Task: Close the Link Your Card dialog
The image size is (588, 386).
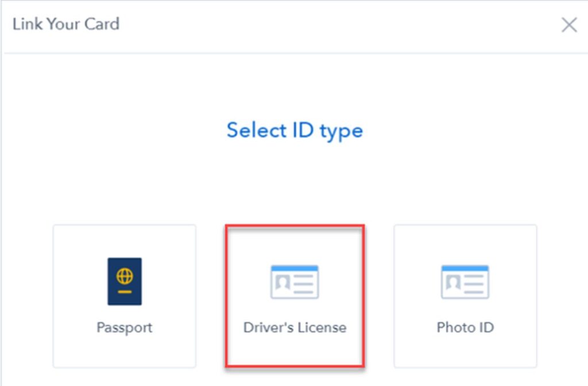Action: coord(569,25)
